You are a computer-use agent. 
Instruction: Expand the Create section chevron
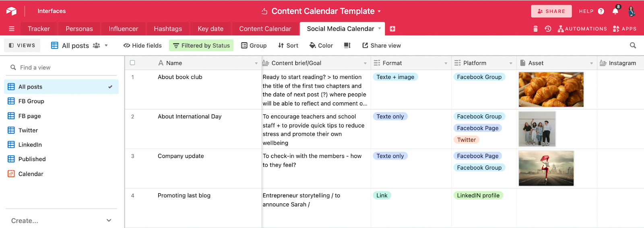coord(109,220)
